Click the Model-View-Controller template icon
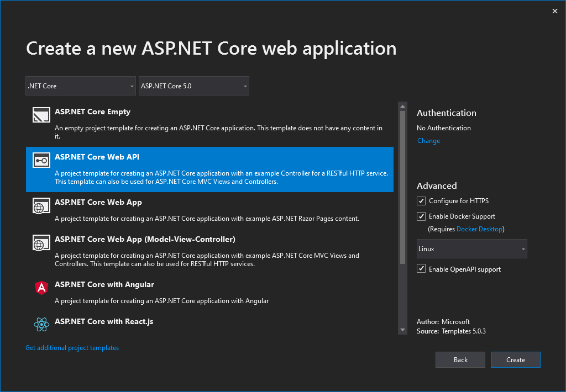This screenshot has width=566, height=392. [41, 243]
